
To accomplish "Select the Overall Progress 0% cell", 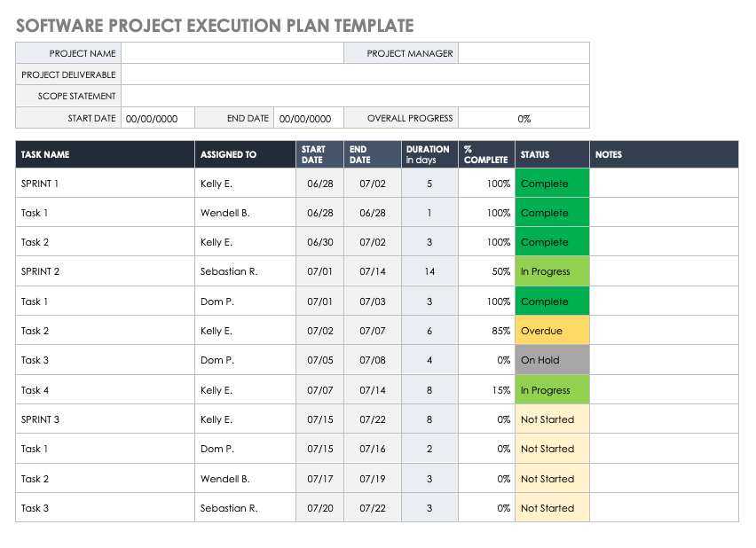I will [x=524, y=119].
